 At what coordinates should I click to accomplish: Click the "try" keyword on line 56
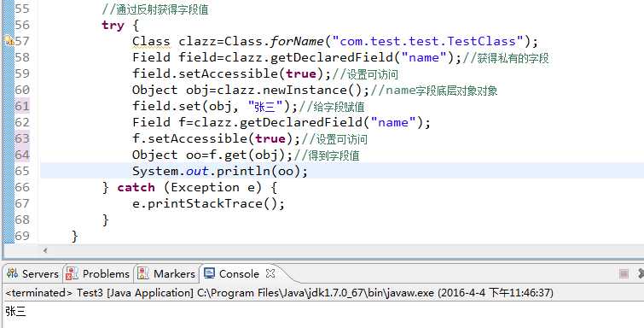[x=113, y=26]
